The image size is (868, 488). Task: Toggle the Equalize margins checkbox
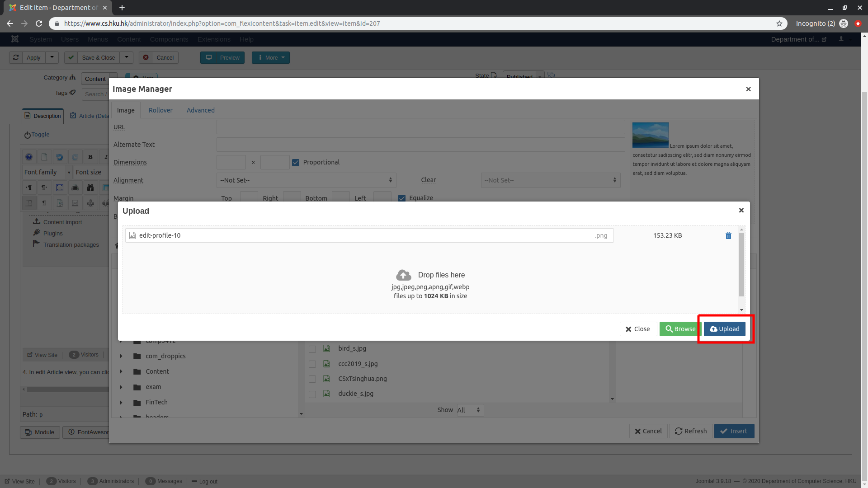point(402,198)
